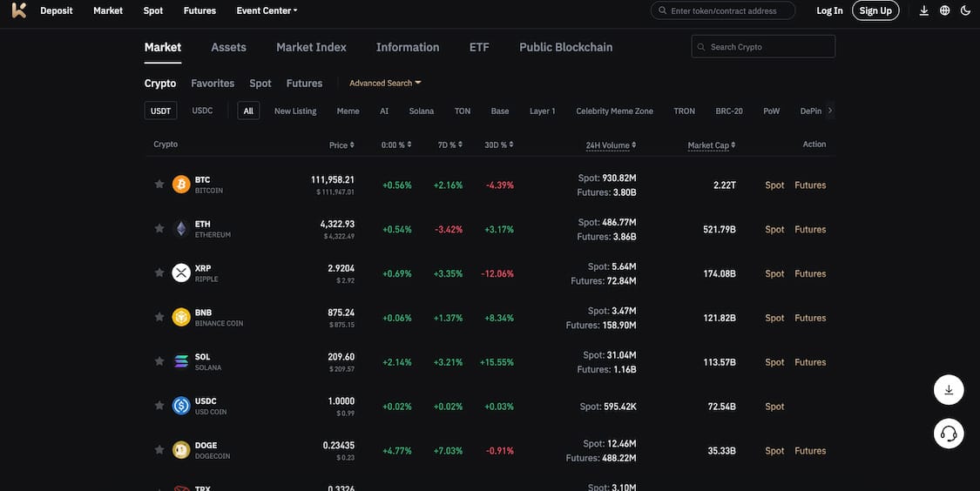
Task: Click the Ethereum coin icon
Action: click(x=181, y=229)
